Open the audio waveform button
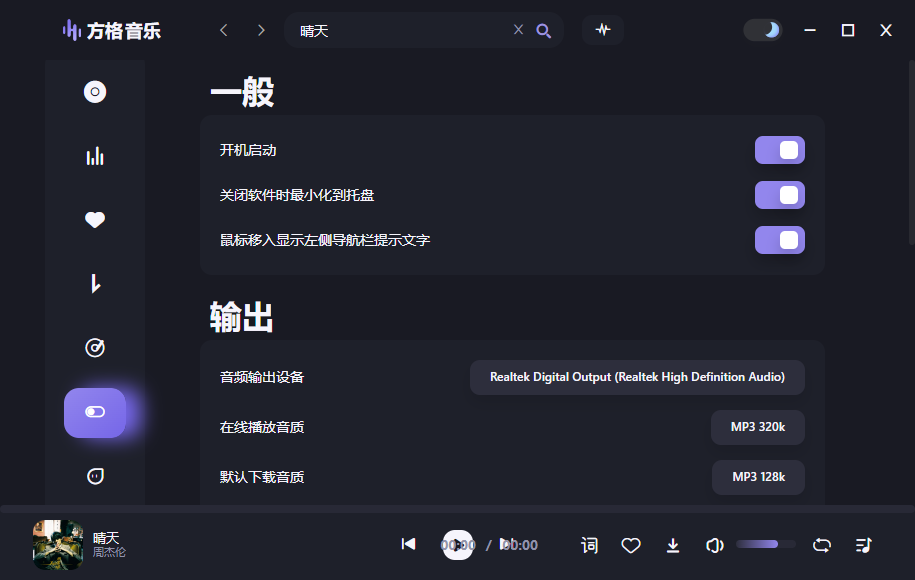915x580 pixels. [x=603, y=29]
